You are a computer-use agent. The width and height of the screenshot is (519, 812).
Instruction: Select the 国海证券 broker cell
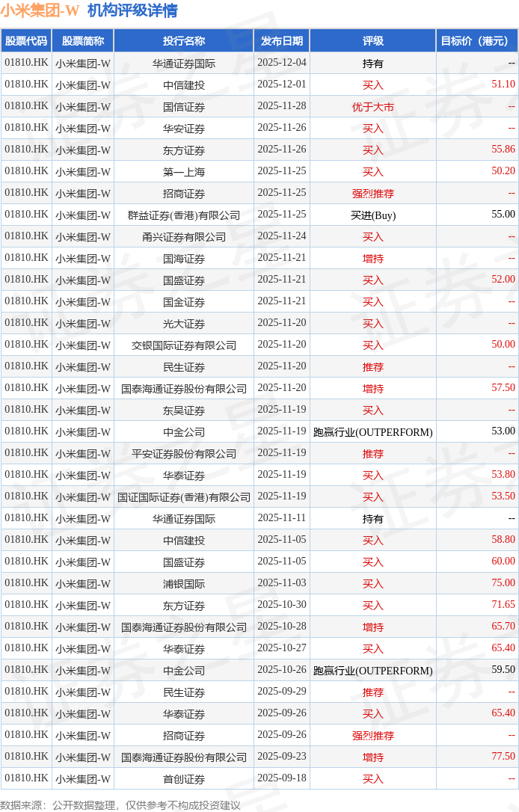tap(184, 259)
